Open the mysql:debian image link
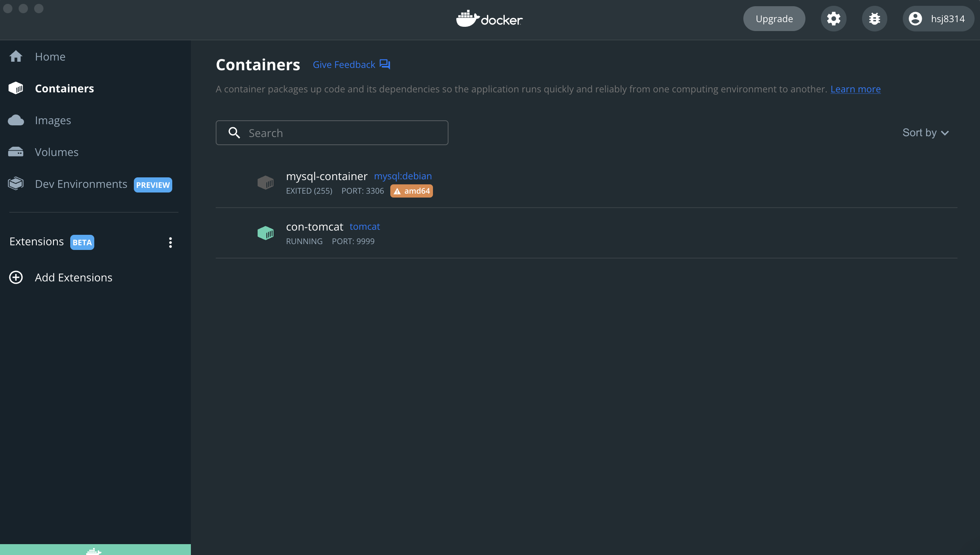This screenshot has width=980, height=555. [402, 176]
